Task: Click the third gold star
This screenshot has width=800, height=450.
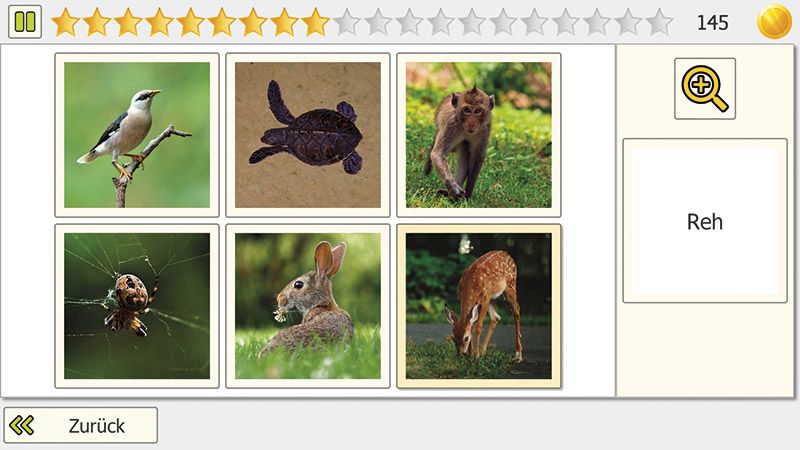Action: [128, 22]
